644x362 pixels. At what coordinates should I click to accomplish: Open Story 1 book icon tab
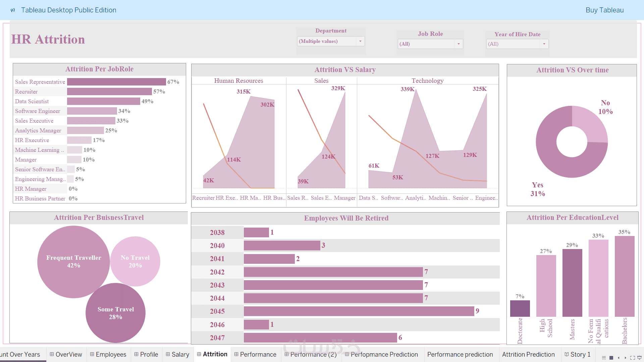tap(577, 354)
